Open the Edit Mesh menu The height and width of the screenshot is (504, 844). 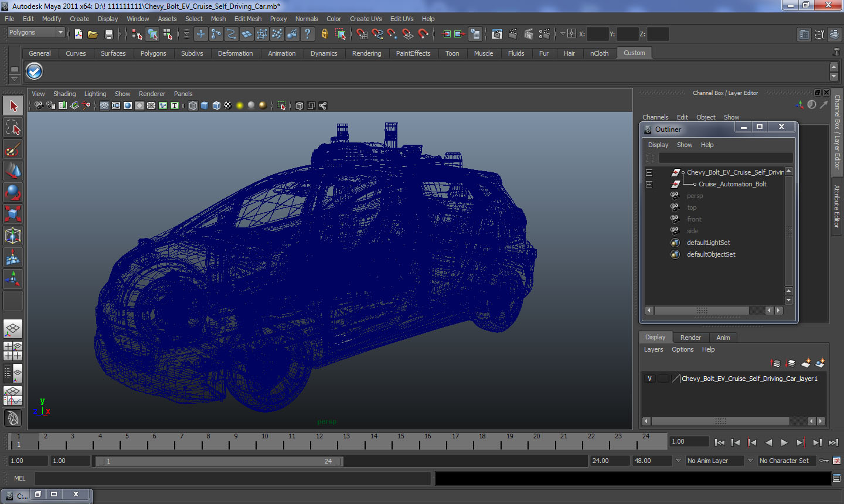click(248, 19)
